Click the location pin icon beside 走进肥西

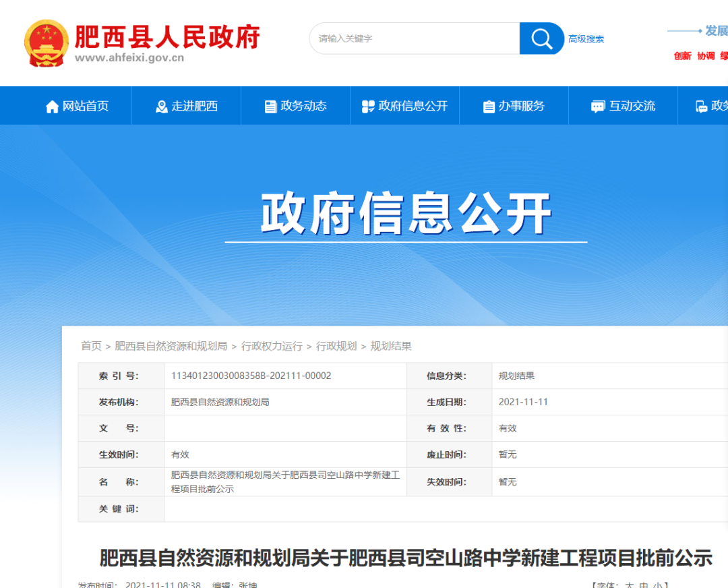coord(161,107)
